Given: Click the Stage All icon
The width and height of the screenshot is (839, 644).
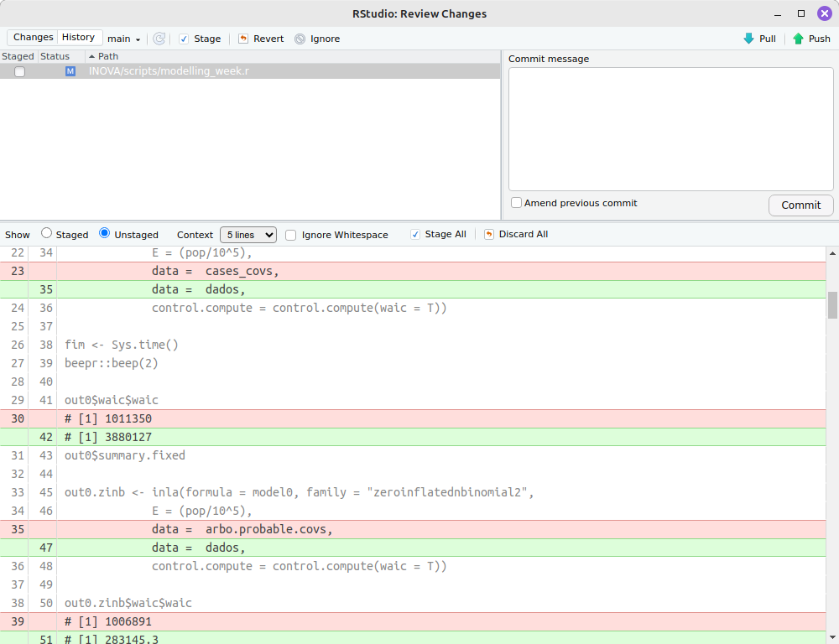Looking at the screenshot, I should click(415, 235).
